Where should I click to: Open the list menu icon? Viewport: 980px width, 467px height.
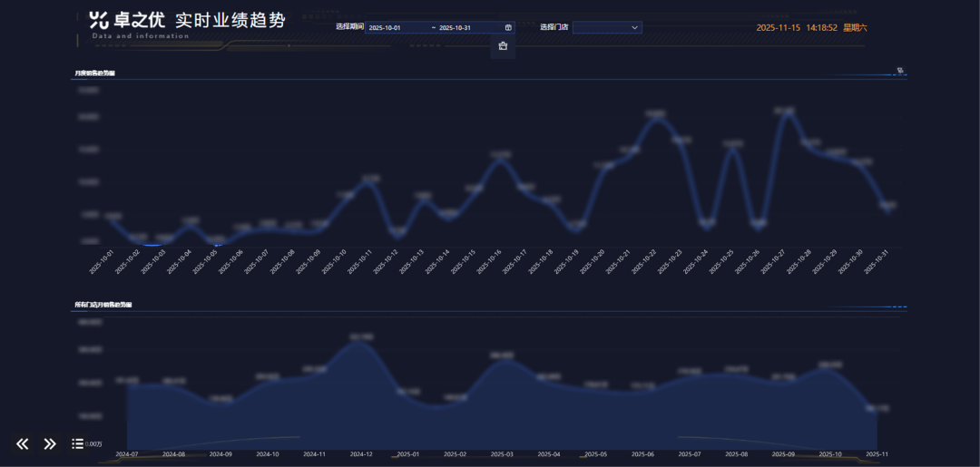(77, 443)
